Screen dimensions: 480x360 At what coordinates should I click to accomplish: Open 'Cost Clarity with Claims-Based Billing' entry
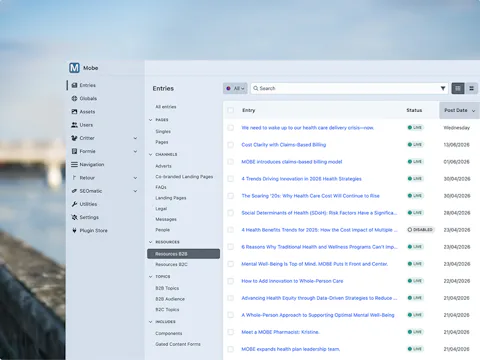pyautogui.click(x=284, y=145)
